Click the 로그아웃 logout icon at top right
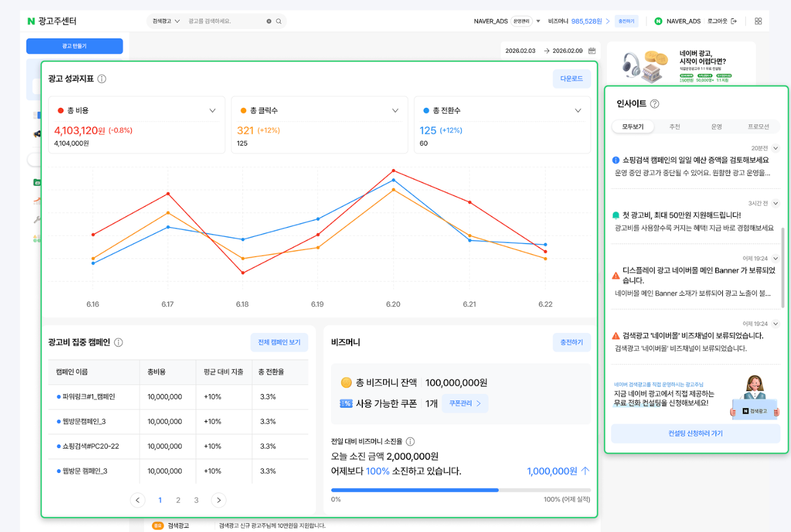The width and height of the screenshot is (791, 532). 733,21
